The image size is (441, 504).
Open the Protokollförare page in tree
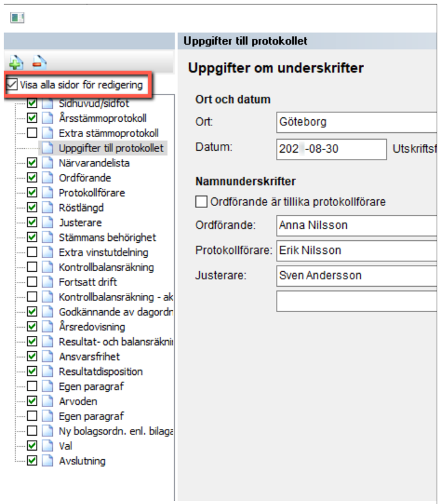[x=92, y=192]
